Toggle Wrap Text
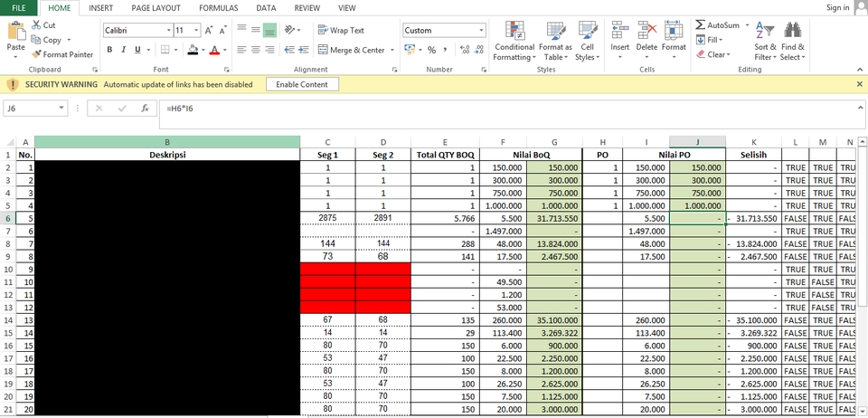Screen dimensions: 868x418 pos(341,31)
